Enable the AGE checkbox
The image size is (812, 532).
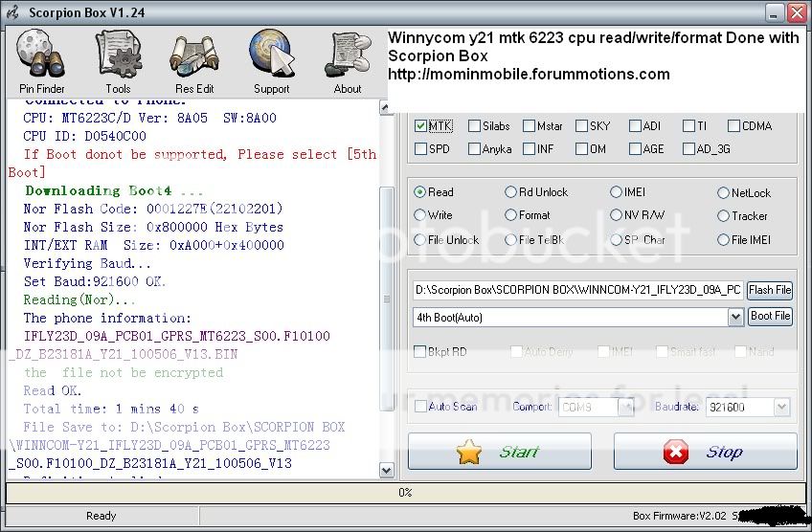[x=635, y=149]
